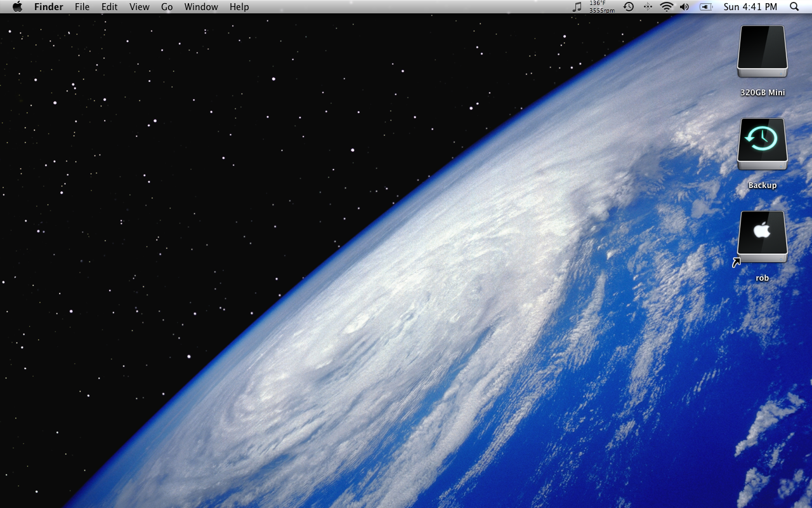Select the Backup Time Machine drive icon
This screenshot has width=812, height=508.
763,144
